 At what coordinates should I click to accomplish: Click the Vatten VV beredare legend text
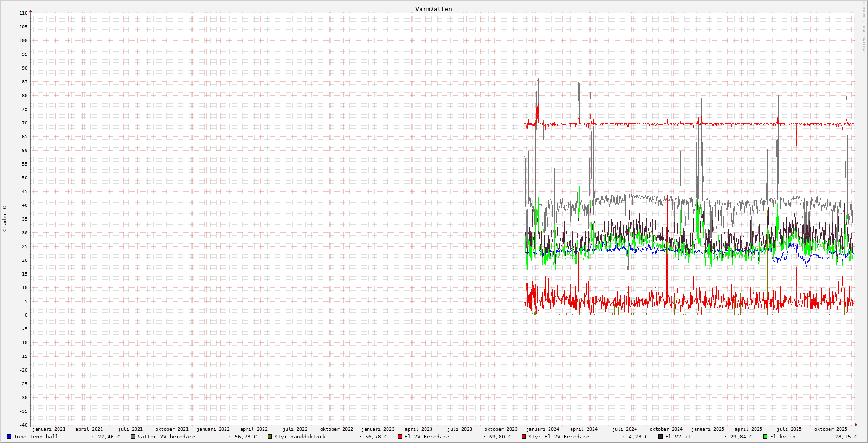tap(166, 437)
